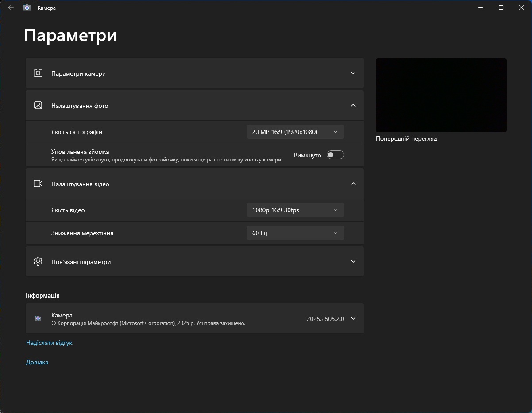The image size is (532, 413).
Task: Click the video camera icon beside Налаштування відео
Action: [38, 184]
